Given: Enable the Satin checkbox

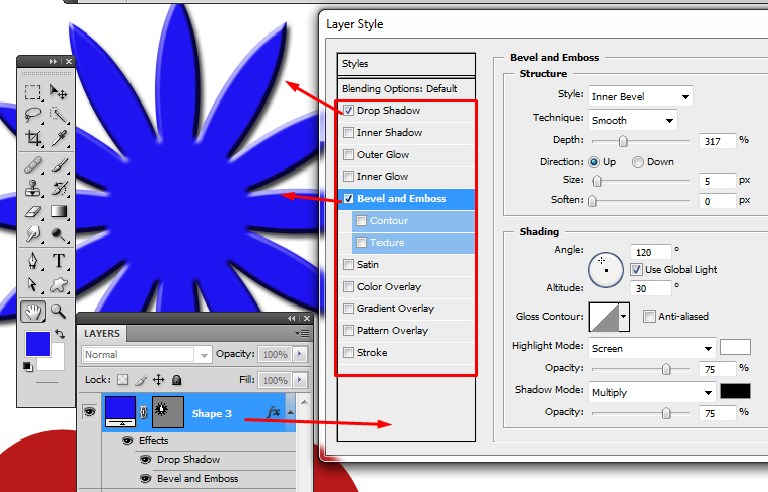Looking at the screenshot, I should pyautogui.click(x=348, y=265).
